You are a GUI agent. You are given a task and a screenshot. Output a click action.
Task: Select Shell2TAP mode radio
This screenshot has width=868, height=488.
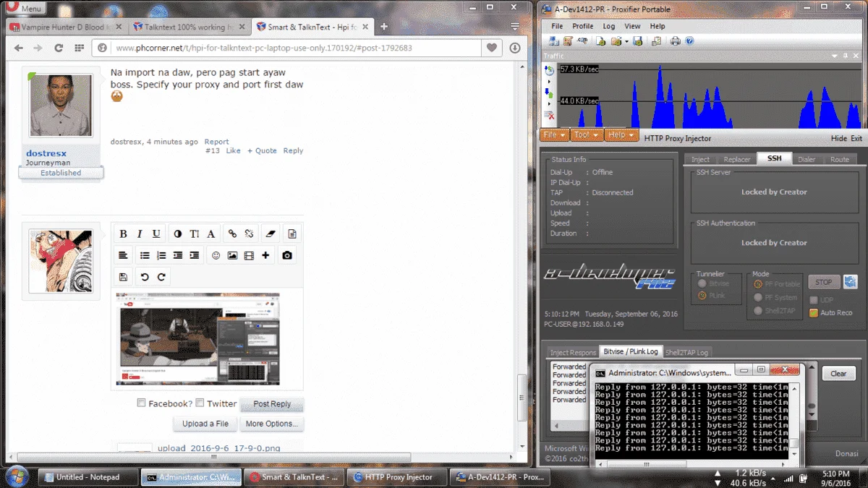point(758,311)
